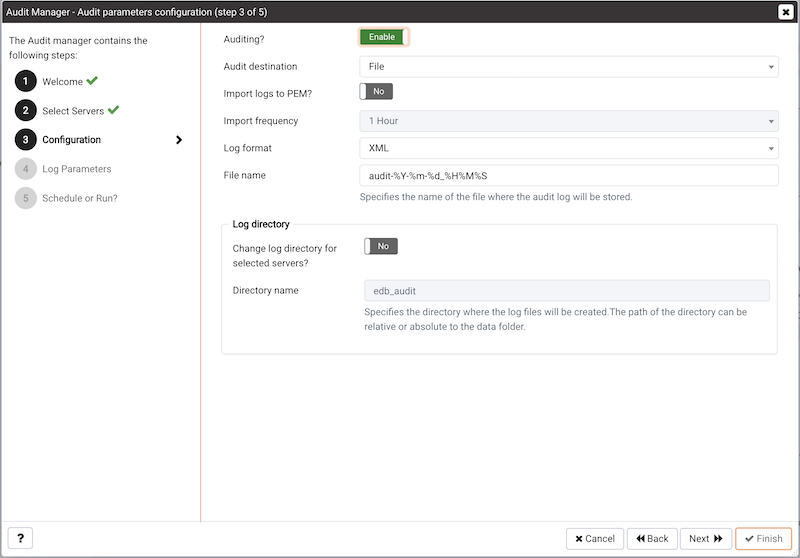Click the directory help description text

click(556, 319)
